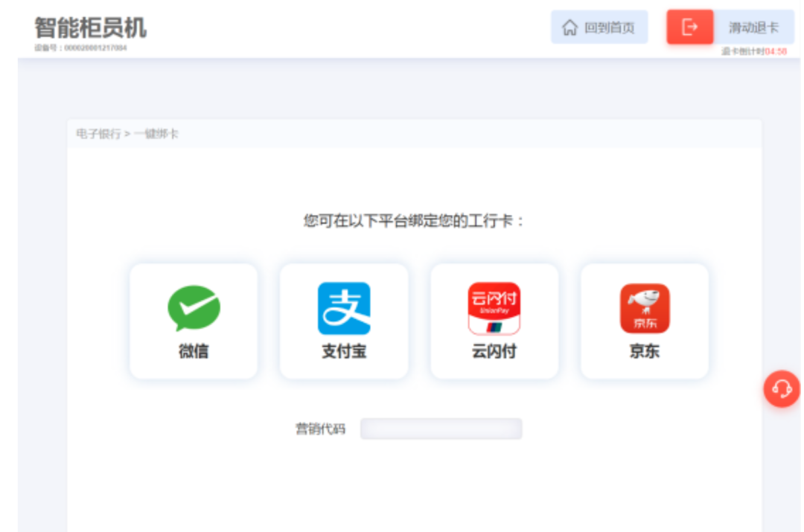This screenshot has height=532, width=804.
Task: Click the 滑动退卡 slider track label
Action: point(753,28)
